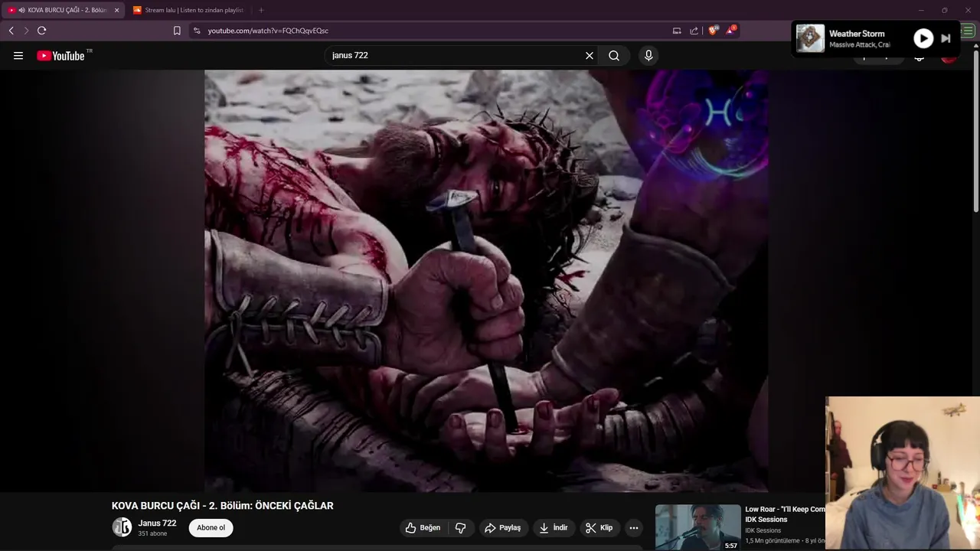Open the YouTube guide hamburger menu

pyautogui.click(x=18, y=56)
